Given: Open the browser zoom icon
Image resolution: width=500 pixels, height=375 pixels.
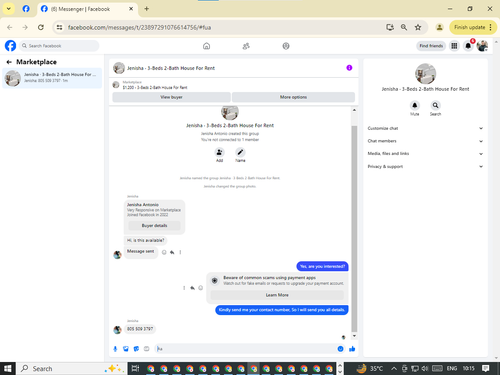Looking at the screenshot, I should (404, 27).
